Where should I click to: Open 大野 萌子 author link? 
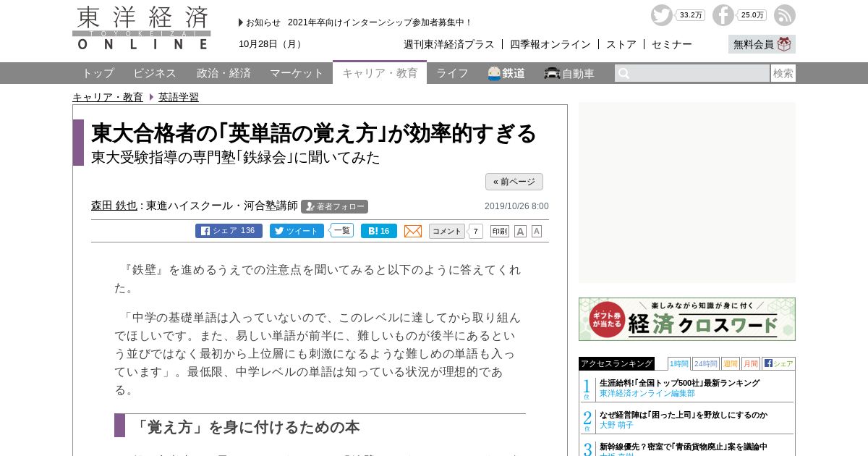click(616, 425)
